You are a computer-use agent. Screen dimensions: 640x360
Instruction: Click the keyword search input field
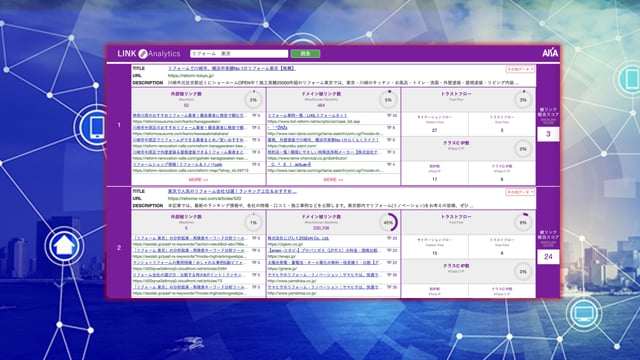[239, 53]
